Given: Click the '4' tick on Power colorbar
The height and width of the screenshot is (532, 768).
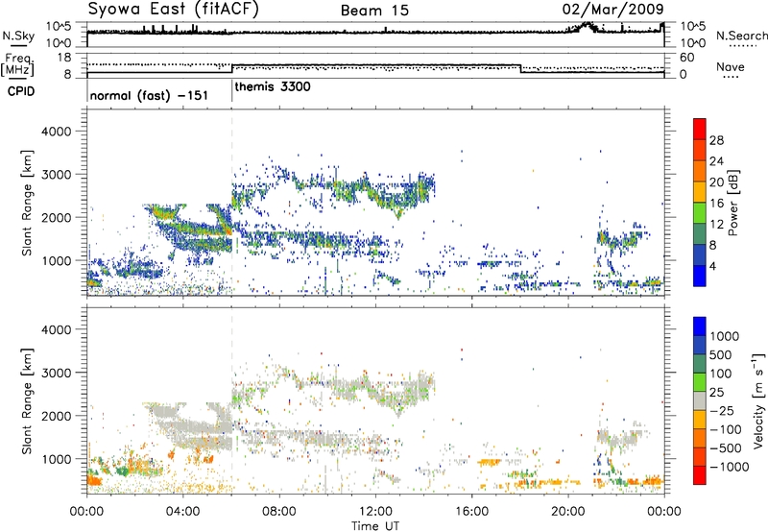Looking at the screenshot, I should pyautogui.click(x=712, y=266).
